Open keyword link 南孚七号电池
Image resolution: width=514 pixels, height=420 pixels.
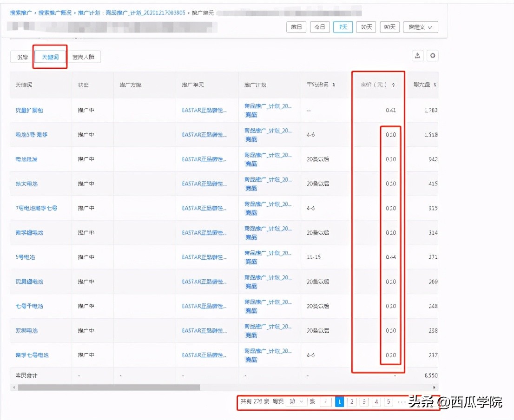coord(32,355)
